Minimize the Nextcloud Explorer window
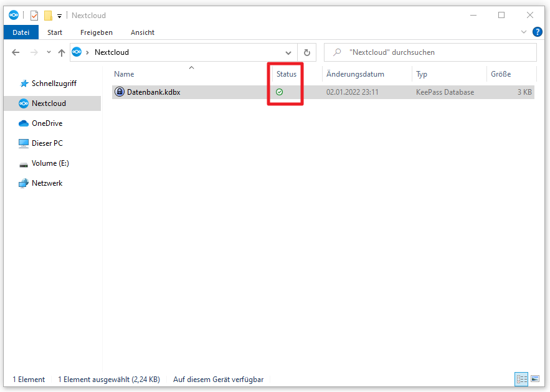 click(473, 15)
